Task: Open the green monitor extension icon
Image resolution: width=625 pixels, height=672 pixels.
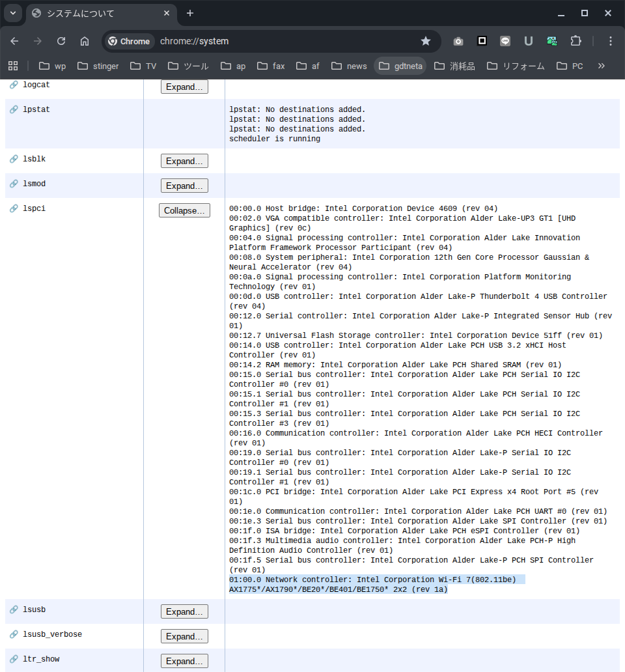Action: [551, 41]
